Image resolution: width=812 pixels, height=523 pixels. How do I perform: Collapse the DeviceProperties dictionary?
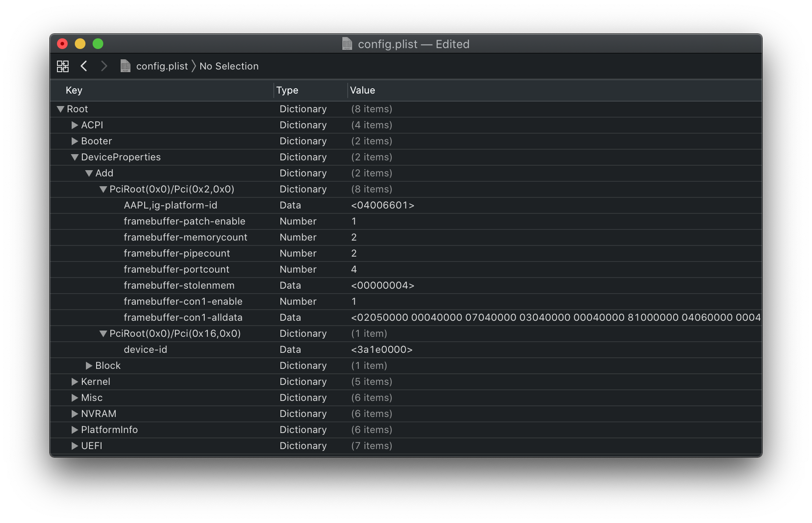coord(74,157)
